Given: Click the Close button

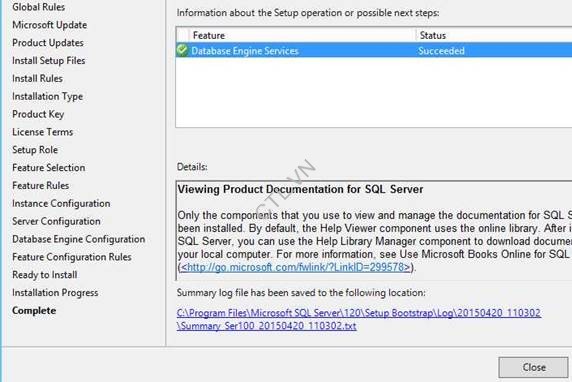Looking at the screenshot, I should [x=533, y=367].
